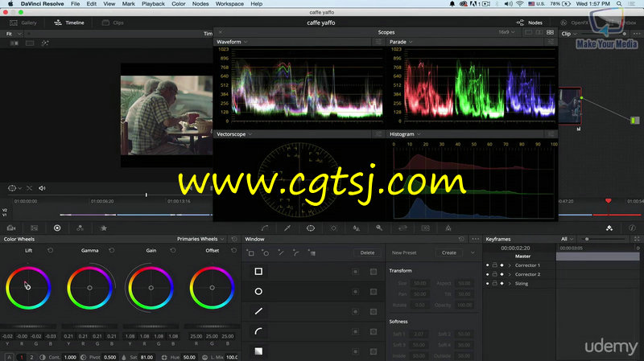The width and height of the screenshot is (644, 361).
Task: Reset the Window palette
Action: [461, 239]
